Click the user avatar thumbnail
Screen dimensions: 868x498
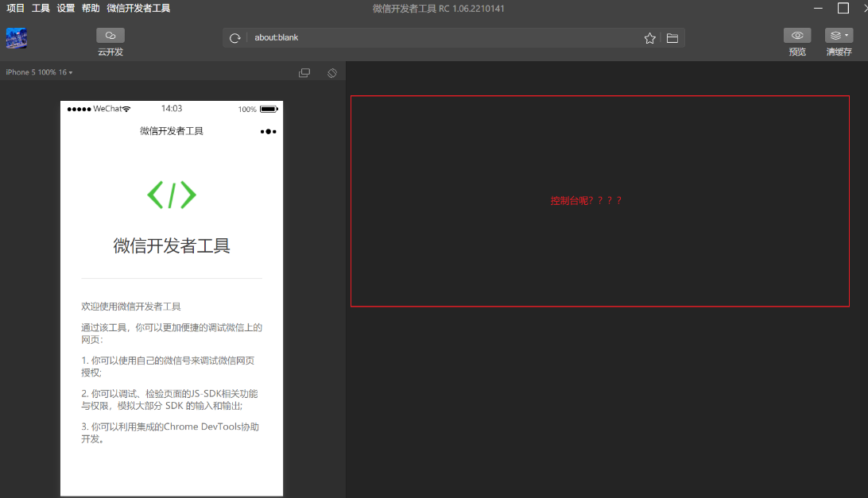pos(17,38)
